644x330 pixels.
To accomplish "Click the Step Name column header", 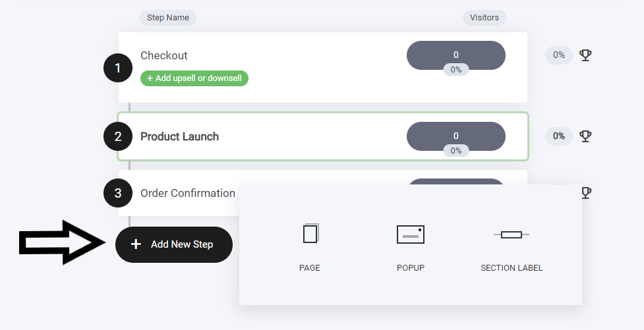I will [x=168, y=18].
